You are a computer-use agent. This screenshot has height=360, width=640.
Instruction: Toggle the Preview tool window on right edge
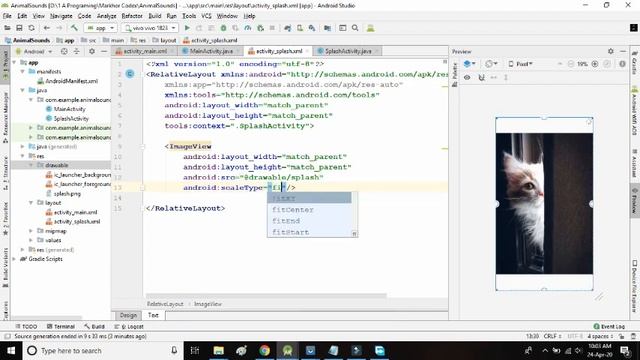[x=635, y=201]
